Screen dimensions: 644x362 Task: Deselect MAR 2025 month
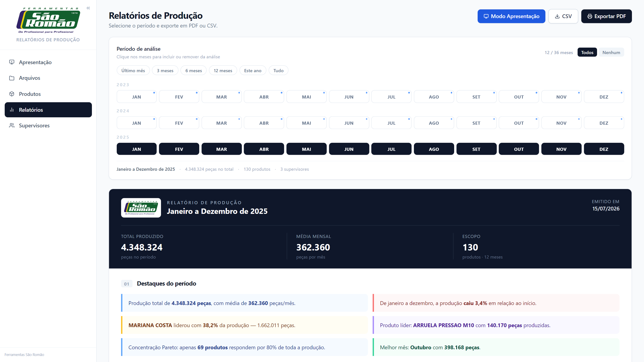point(222,149)
